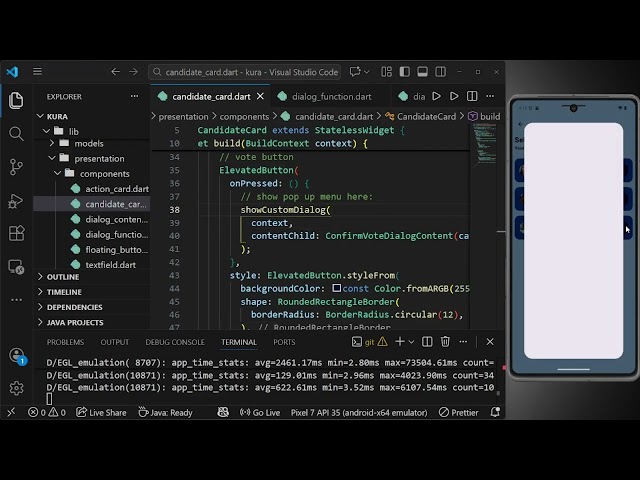
Task: Open the Copilot chat menu
Action: coord(359,72)
